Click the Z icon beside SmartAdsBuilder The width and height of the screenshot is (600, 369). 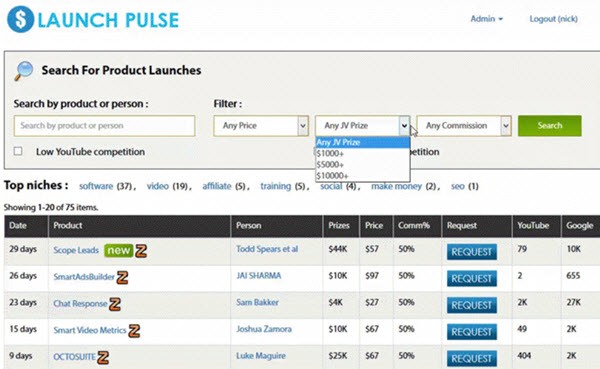click(122, 277)
